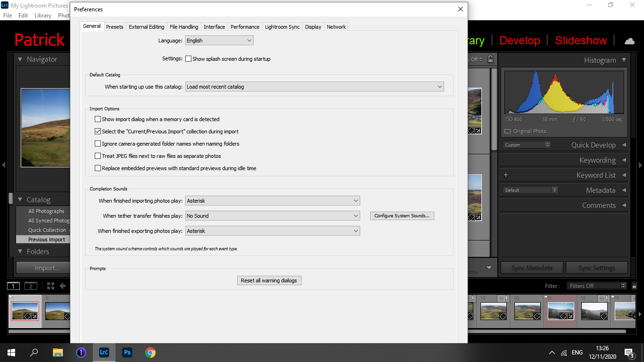Open Google Chrome from the taskbar
This screenshot has width=644, height=362.
pyautogui.click(x=150, y=352)
